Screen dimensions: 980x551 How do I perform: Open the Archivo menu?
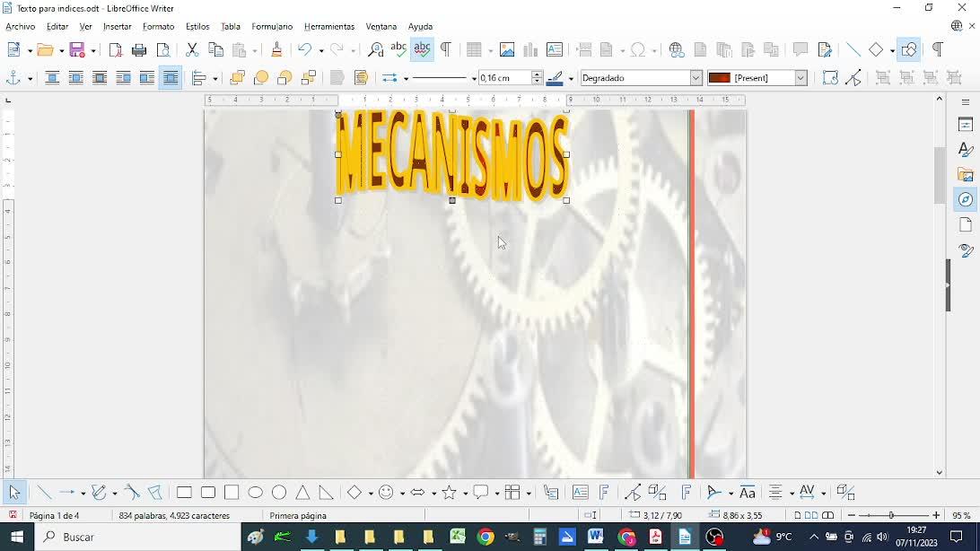pyautogui.click(x=20, y=26)
